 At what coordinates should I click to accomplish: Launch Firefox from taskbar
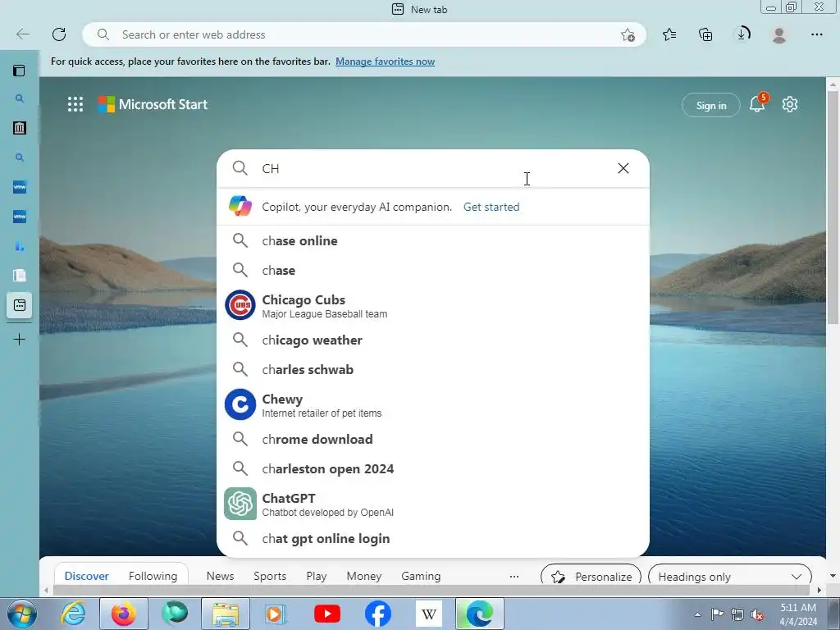124,614
